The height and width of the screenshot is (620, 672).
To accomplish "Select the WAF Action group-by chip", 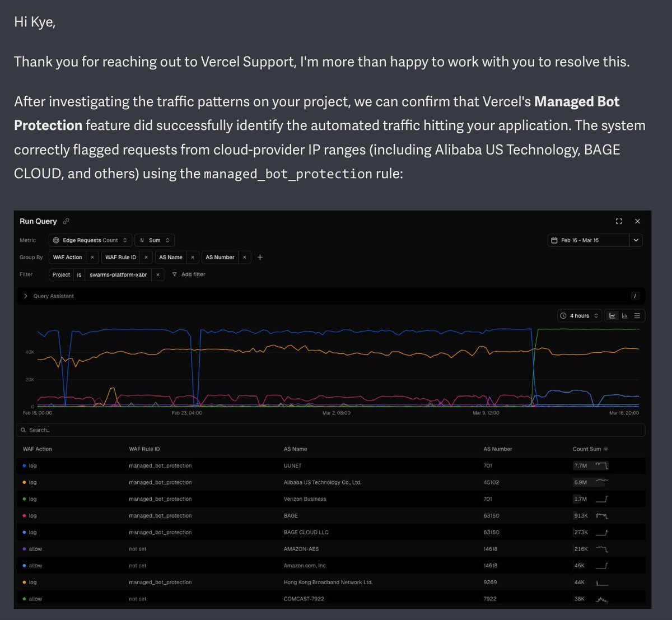I will tap(68, 258).
